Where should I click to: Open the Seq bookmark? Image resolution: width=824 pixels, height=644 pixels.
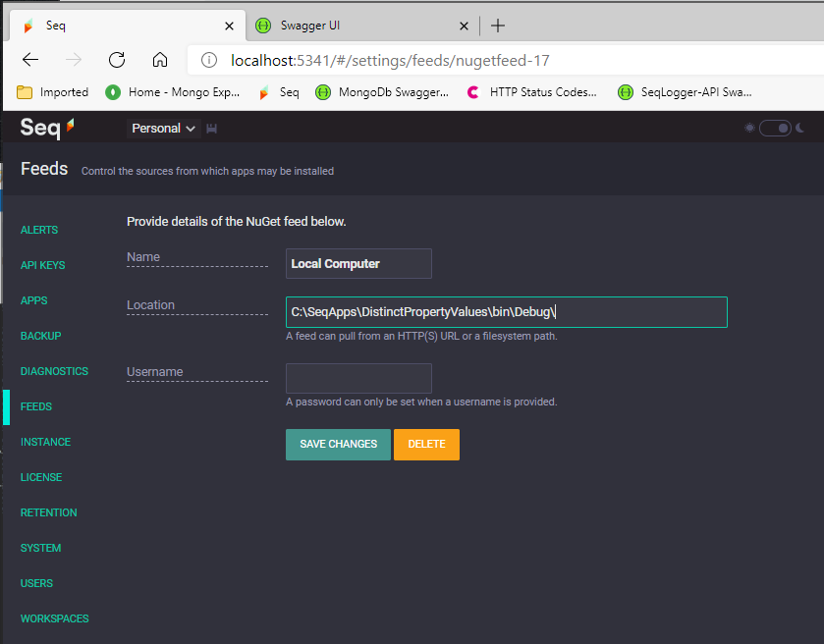click(x=279, y=92)
